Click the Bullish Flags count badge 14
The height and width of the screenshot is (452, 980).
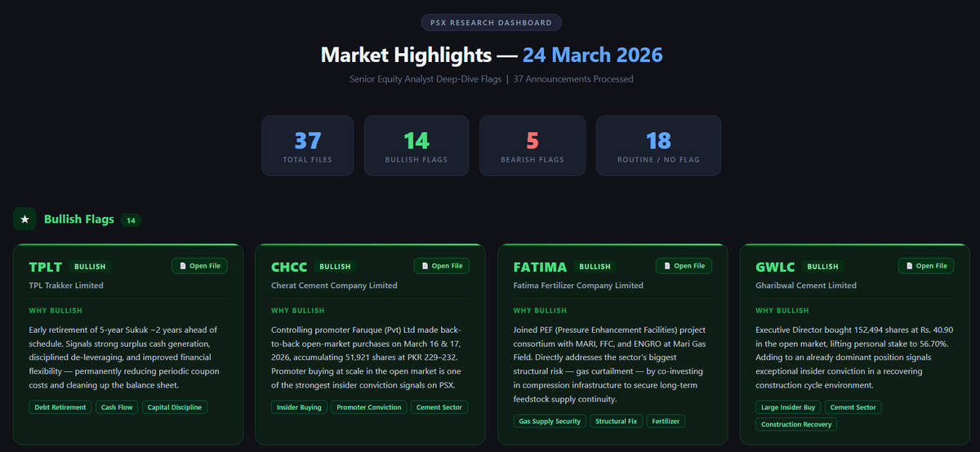[131, 220]
